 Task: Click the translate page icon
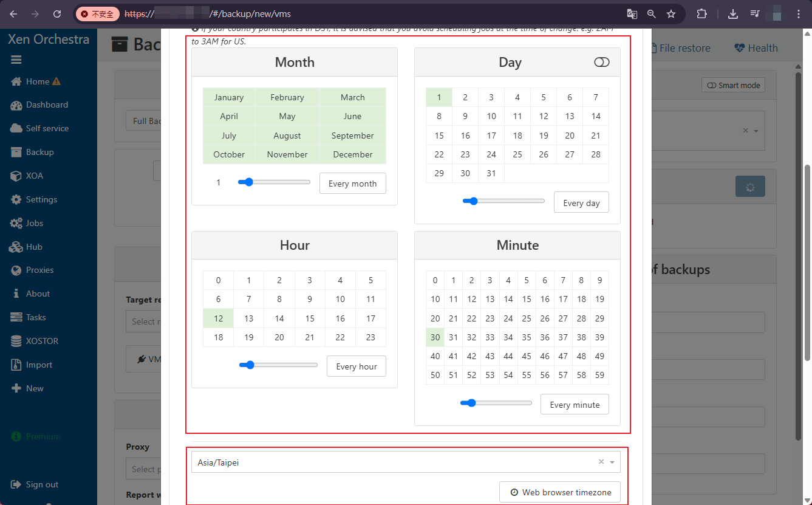coord(632,13)
